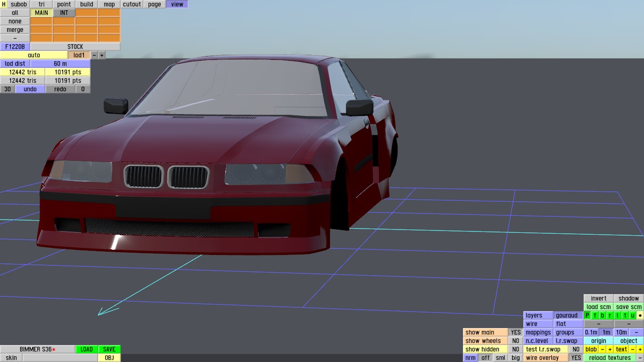Click the lod dist label button
Viewport: 644px width, 362px height.
pos(15,64)
